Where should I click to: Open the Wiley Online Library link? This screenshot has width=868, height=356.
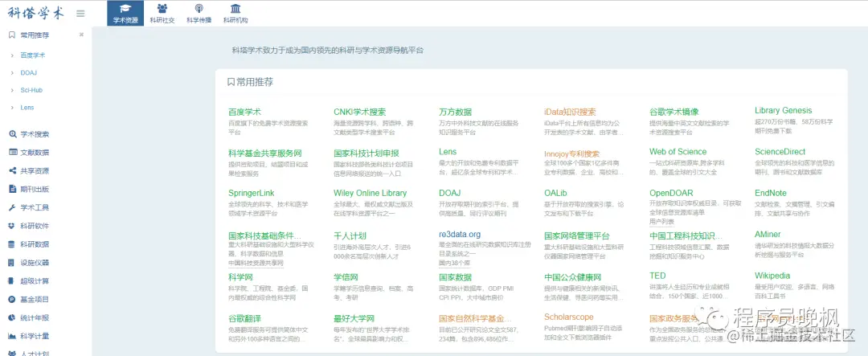click(x=371, y=193)
